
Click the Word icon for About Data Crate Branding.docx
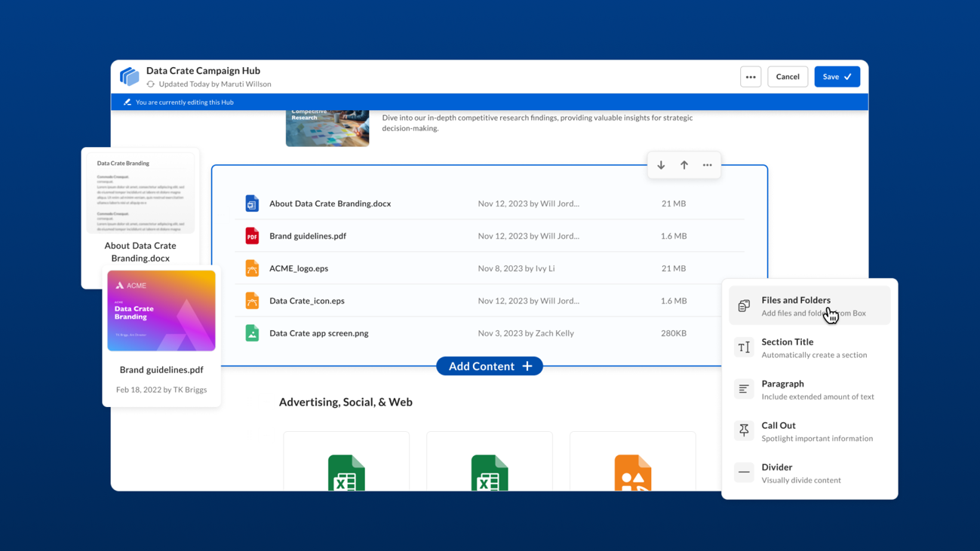coord(252,204)
